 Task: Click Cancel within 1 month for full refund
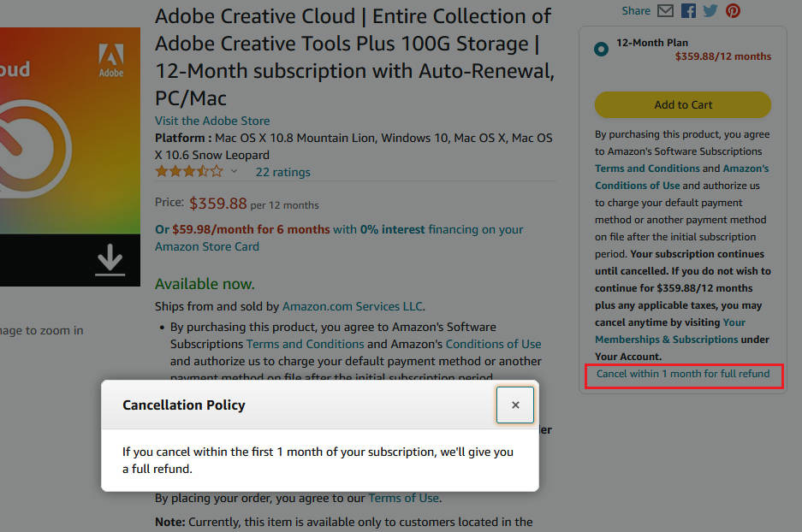coord(682,375)
